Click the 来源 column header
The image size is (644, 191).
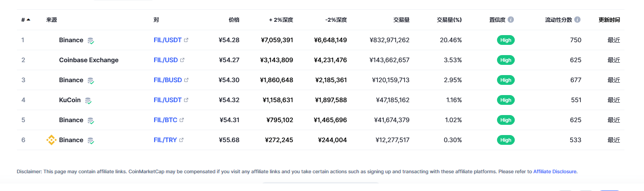point(52,20)
